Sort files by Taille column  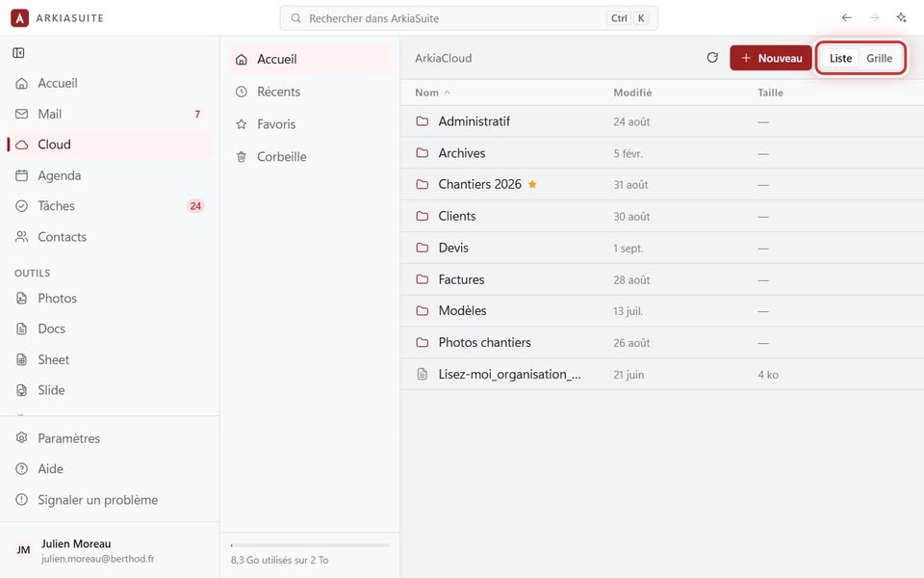tap(770, 92)
